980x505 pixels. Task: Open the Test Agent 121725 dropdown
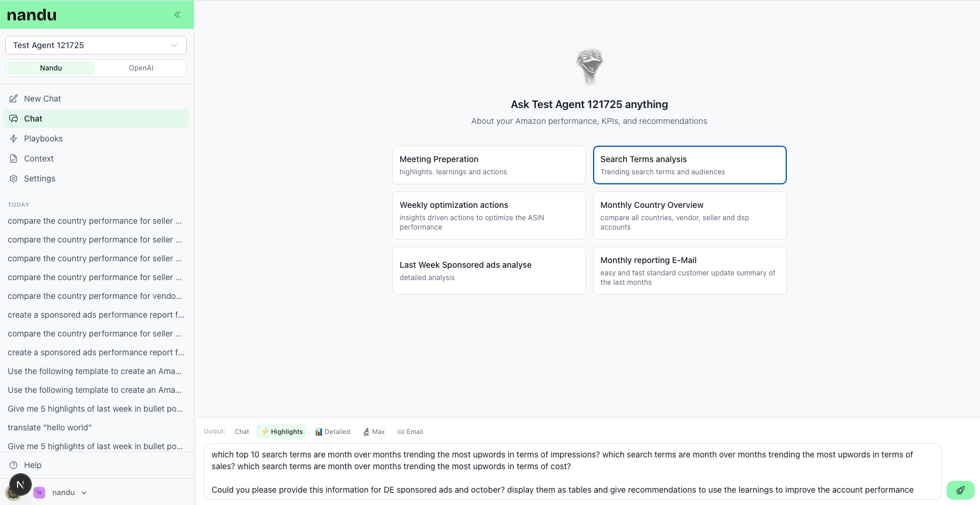tap(96, 45)
